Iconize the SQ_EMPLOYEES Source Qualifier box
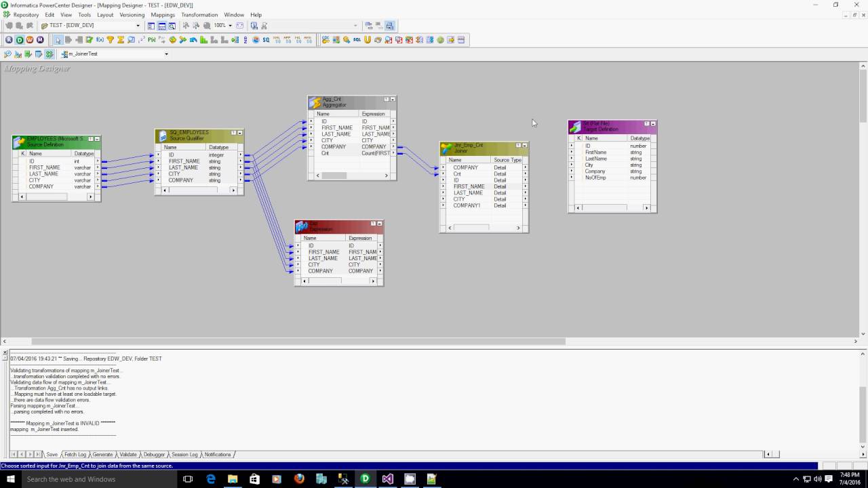 240,133
